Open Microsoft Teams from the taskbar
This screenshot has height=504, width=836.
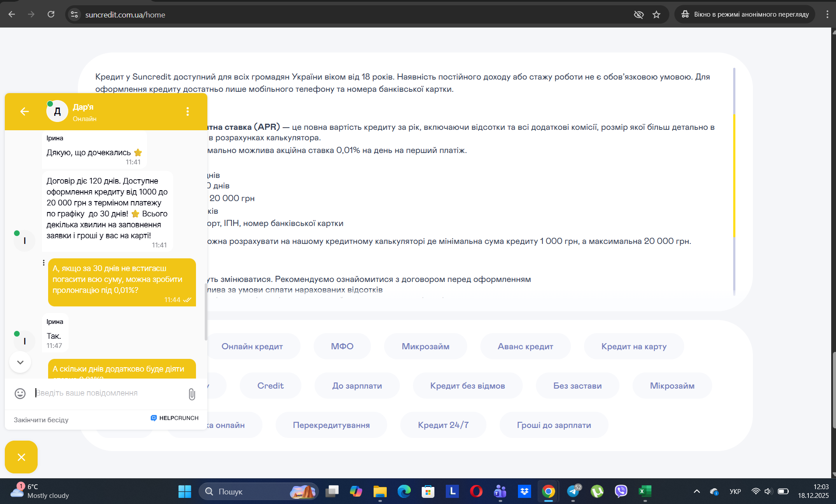point(500,492)
